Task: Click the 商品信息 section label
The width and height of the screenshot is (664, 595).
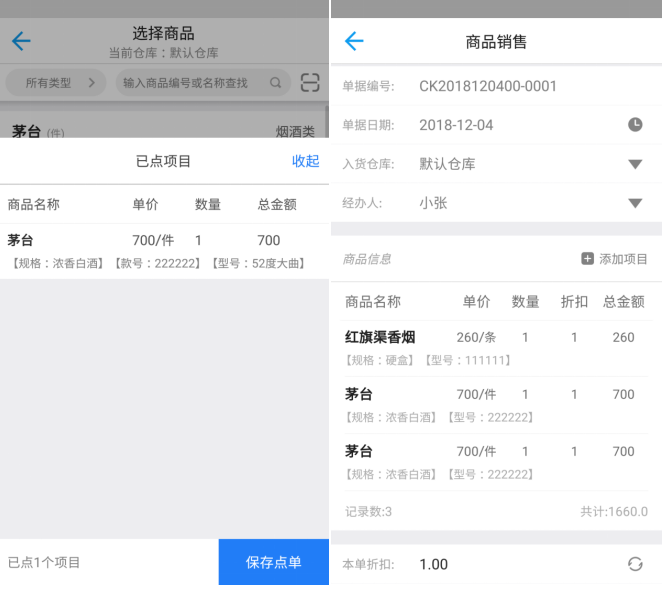Action: pyautogui.click(x=367, y=259)
